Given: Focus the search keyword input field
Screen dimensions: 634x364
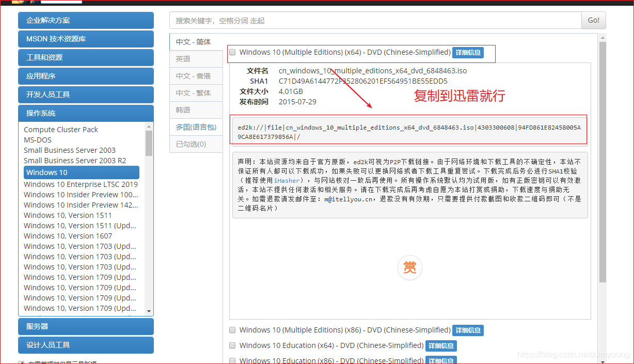Looking at the screenshot, I should pyautogui.click(x=375, y=21).
